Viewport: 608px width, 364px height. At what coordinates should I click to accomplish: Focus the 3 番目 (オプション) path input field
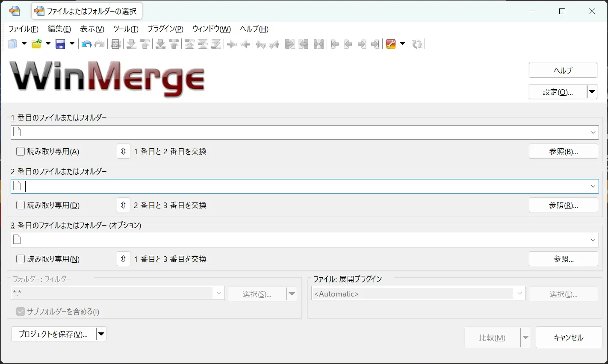pyautogui.click(x=305, y=240)
